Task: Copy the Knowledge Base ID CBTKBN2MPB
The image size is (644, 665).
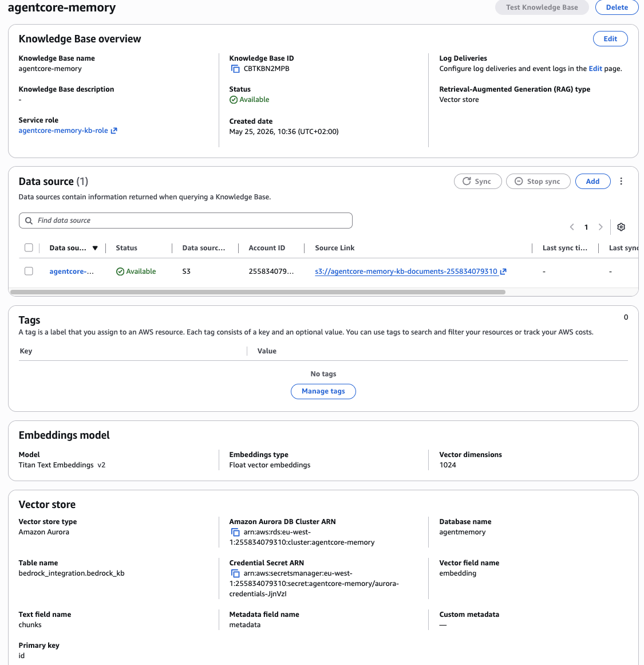Action: 235,69
